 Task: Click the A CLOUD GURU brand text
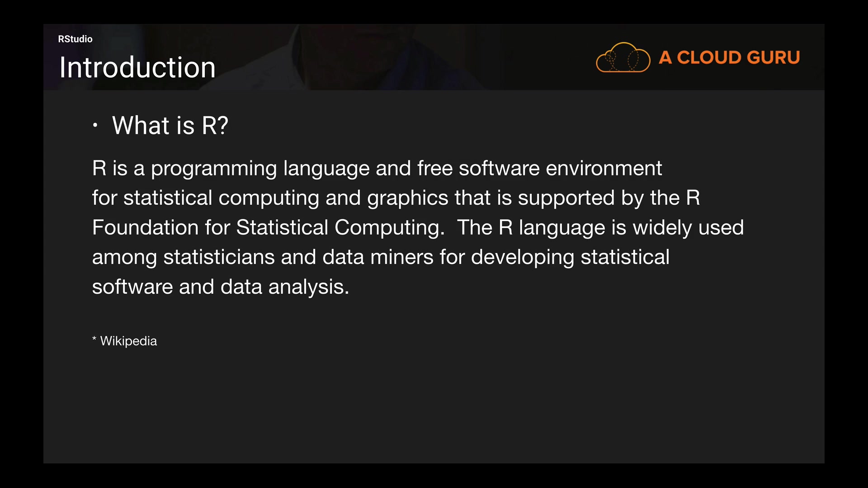(x=729, y=57)
